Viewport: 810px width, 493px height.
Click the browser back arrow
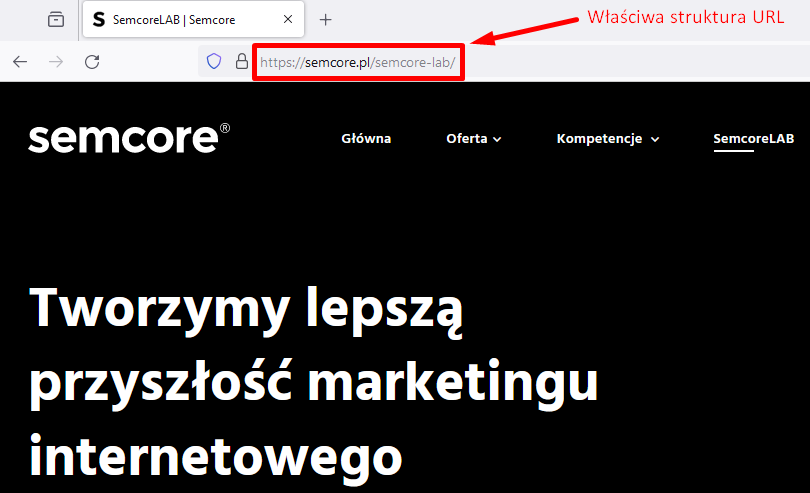point(20,62)
